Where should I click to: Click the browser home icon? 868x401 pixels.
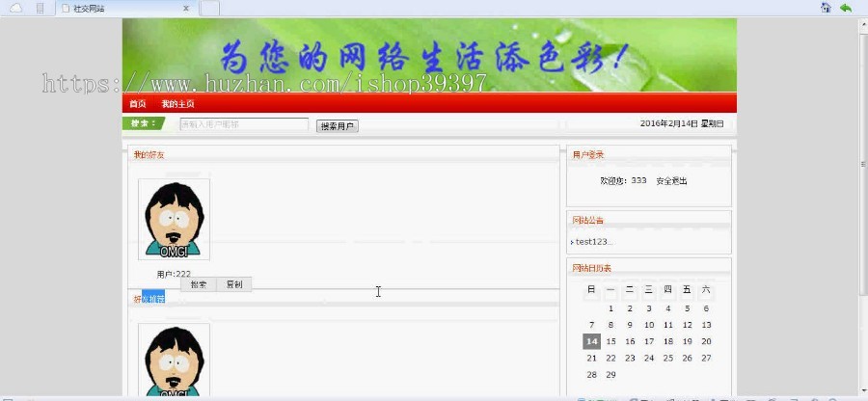tap(826, 7)
